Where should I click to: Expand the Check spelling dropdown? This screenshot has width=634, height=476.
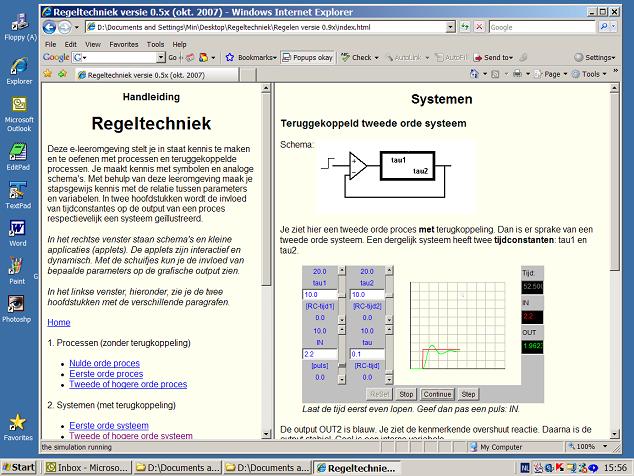pos(376,58)
